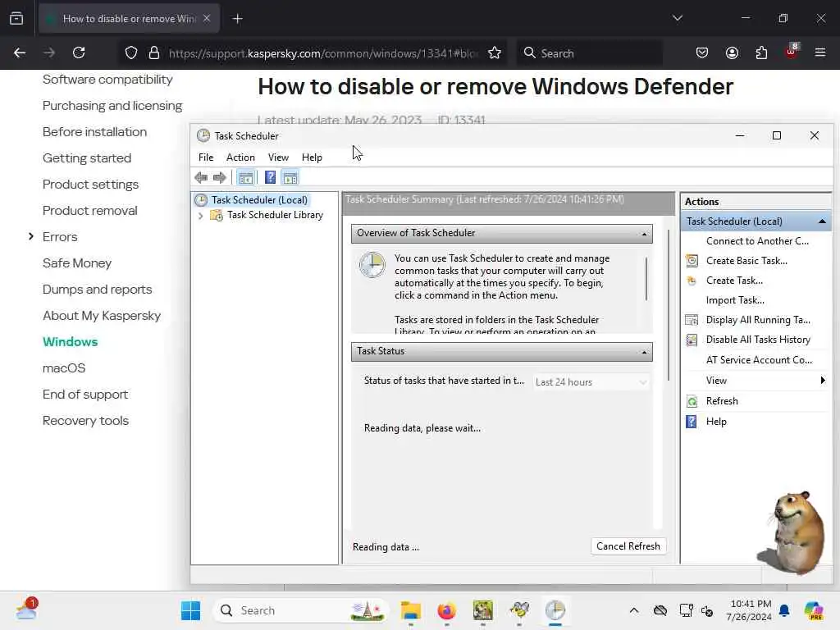Click the blue Help toolbar icon
The image size is (840, 630).
coord(271,177)
